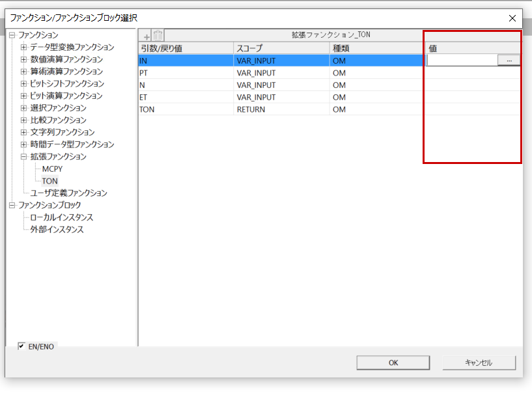Collapse the ファンクションブロック root node
Screen dimensions: 532x395
pos(12,205)
